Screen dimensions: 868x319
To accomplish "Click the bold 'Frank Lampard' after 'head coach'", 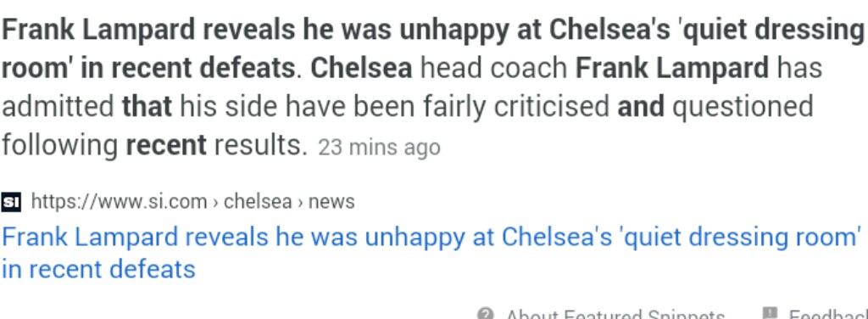I will pos(672,70).
